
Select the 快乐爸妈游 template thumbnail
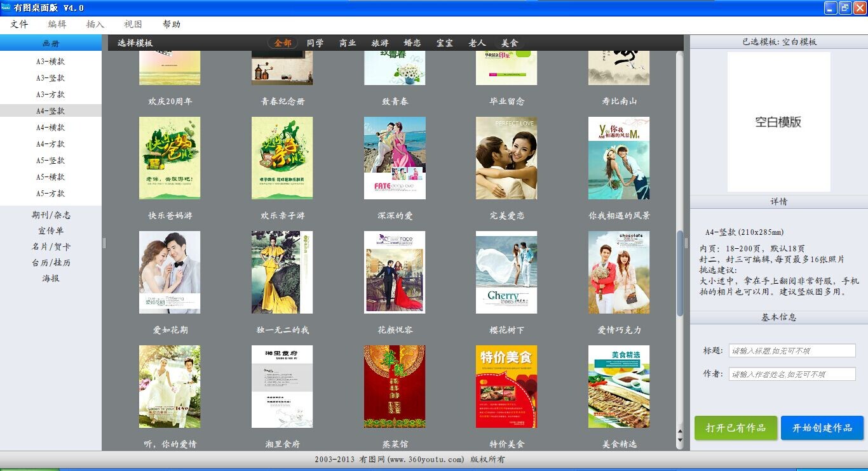click(x=170, y=158)
